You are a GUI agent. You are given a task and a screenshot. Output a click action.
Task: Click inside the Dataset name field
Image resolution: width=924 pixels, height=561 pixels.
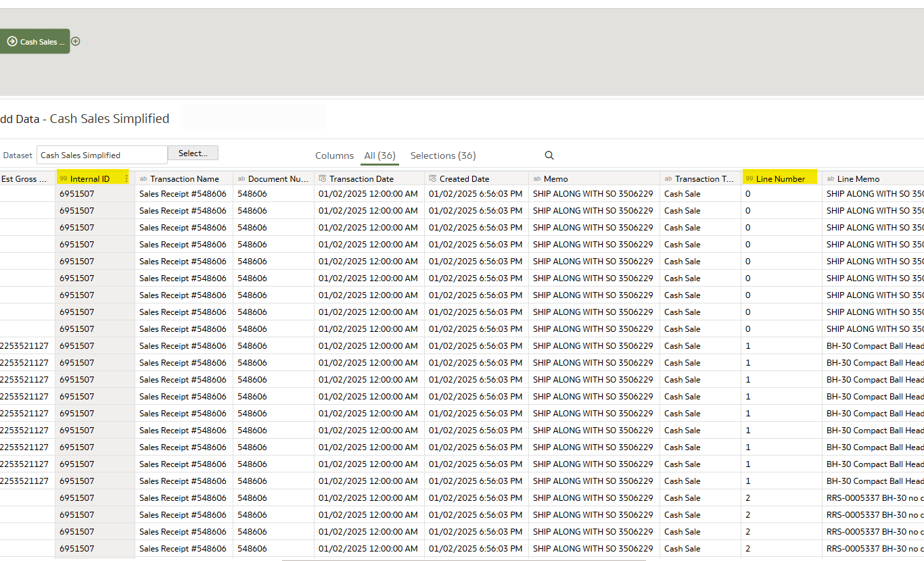point(101,155)
